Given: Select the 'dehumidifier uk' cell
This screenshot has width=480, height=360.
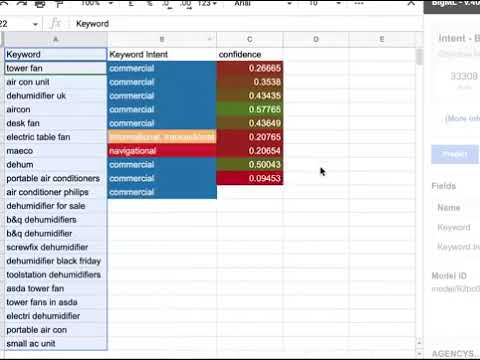Looking at the screenshot, I should pos(55,96).
